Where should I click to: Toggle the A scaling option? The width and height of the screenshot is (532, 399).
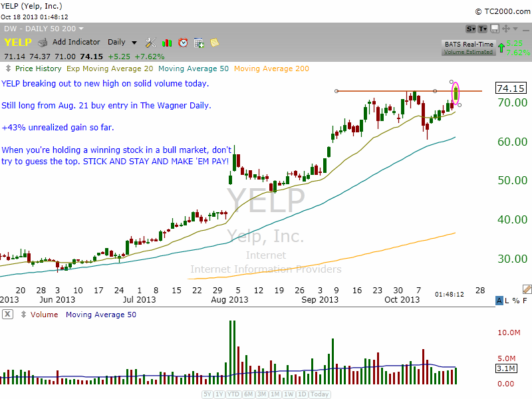tap(499, 301)
